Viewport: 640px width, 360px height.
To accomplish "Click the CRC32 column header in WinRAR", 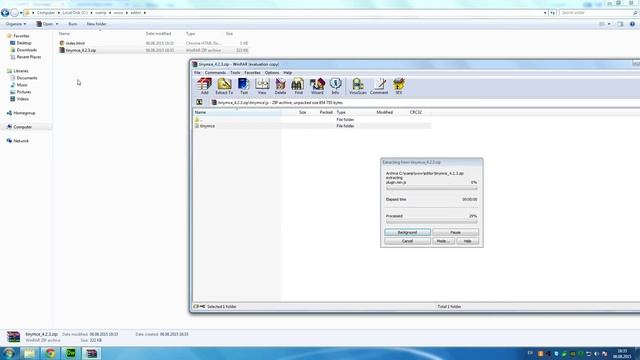I will tap(416, 112).
